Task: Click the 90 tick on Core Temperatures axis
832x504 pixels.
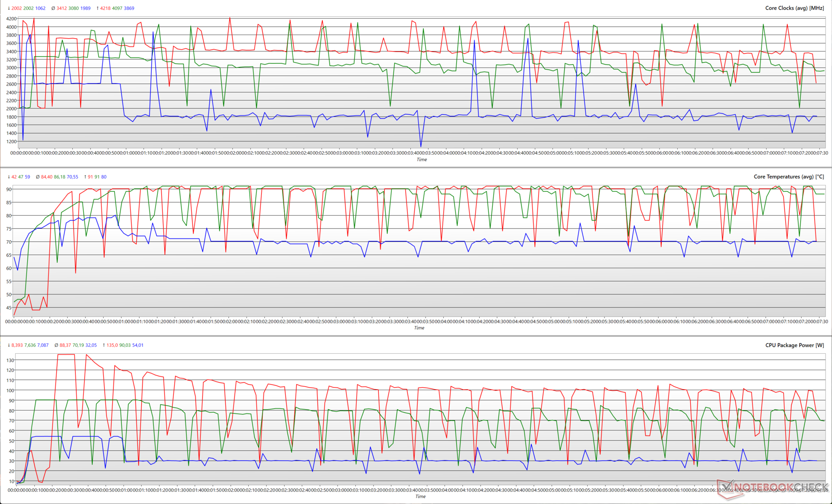Action: pyautogui.click(x=9, y=189)
